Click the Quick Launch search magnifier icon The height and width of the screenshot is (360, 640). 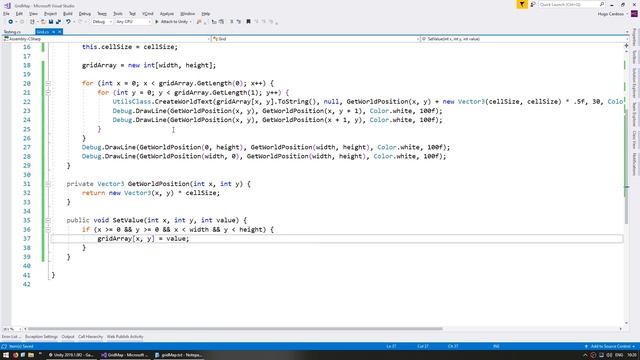(x=602, y=4)
